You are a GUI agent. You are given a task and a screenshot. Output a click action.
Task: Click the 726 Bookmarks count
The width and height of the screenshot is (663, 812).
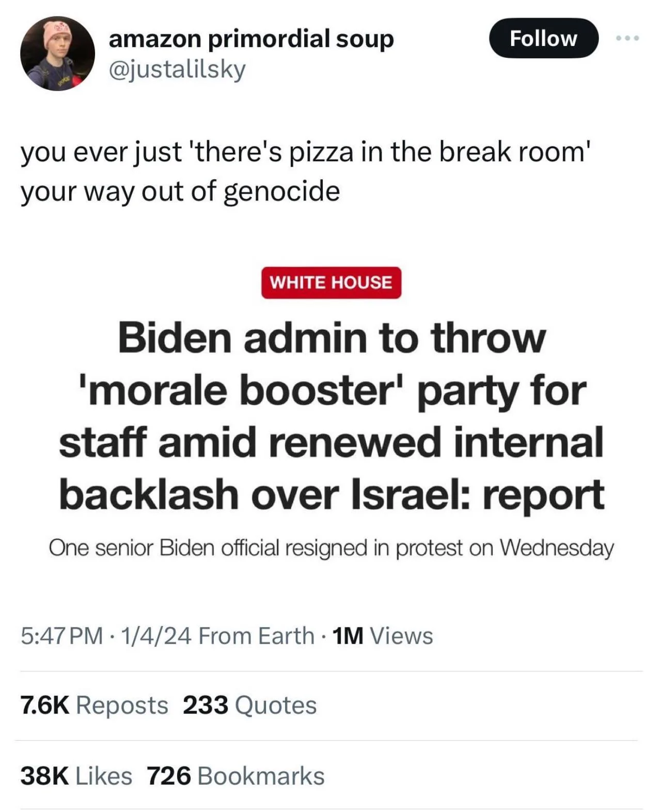click(235, 776)
